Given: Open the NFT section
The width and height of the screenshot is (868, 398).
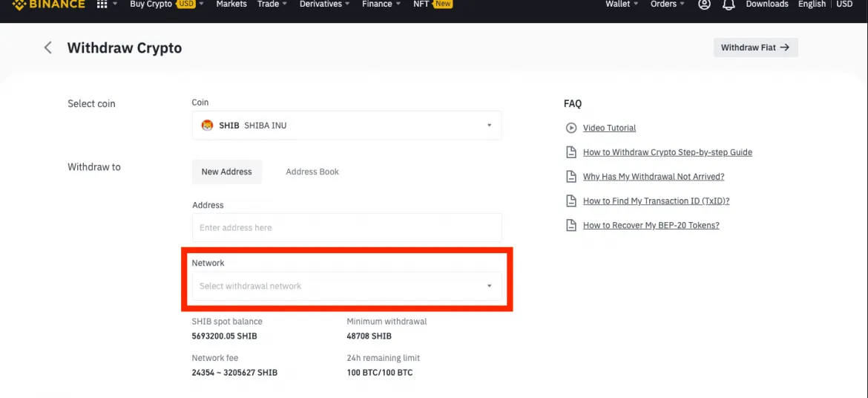Looking at the screenshot, I should [433, 4].
